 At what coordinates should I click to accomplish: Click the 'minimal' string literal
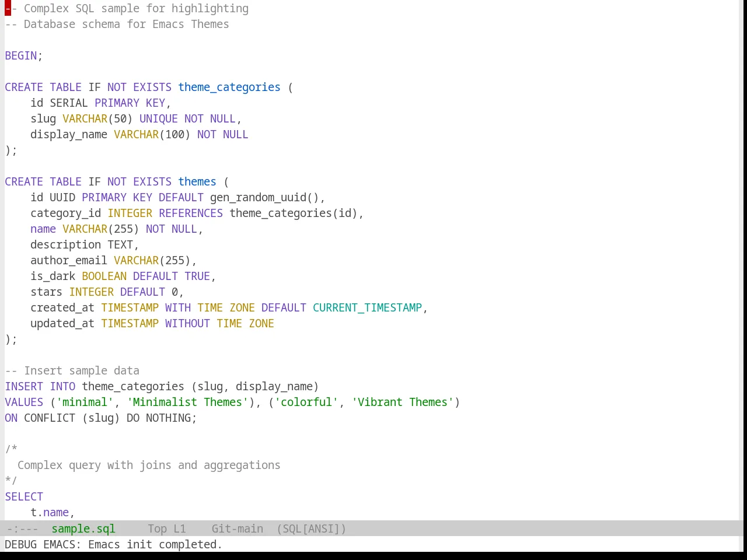click(85, 402)
